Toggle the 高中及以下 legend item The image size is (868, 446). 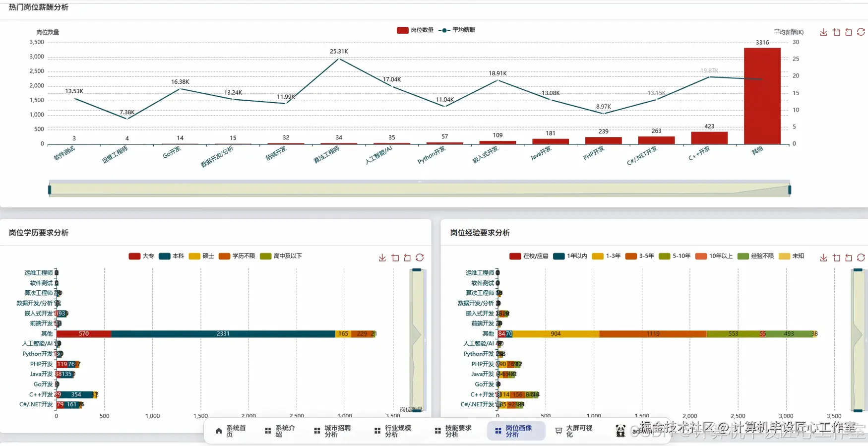pos(281,256)
